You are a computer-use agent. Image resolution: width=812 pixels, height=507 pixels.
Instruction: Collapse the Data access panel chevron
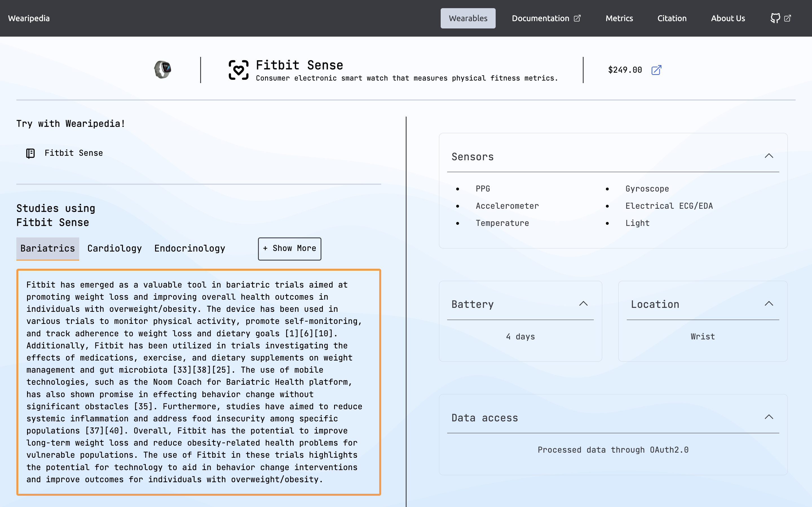pyautogui.click(x=769, y=417)
